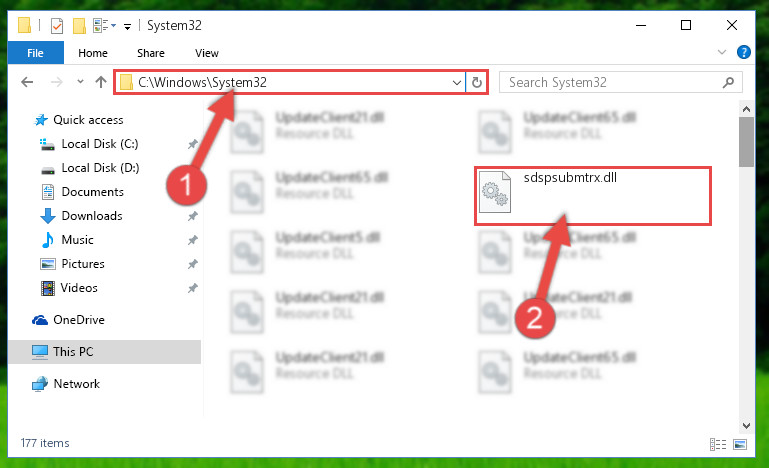Select the sdspsubmtrx.dll file
769x468 pixels.
point(592,196)
